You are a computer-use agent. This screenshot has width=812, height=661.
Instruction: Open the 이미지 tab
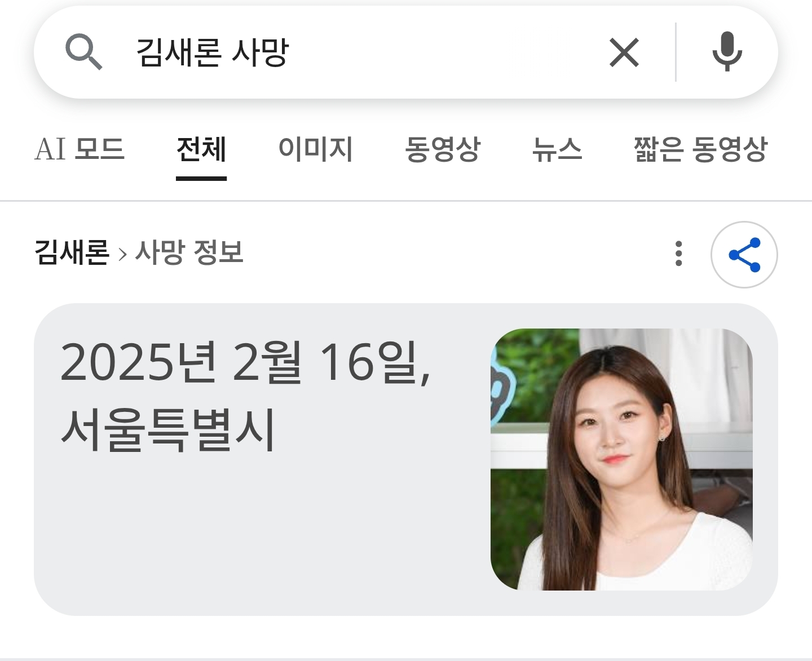[315, 149]
